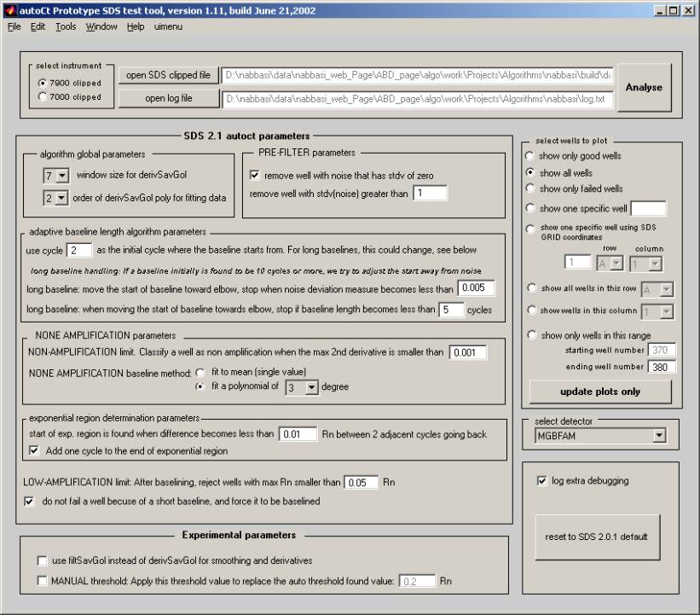Click the MATLAB icon in title bar
Viewport: 700px width, 615px height.
(9, 9)
